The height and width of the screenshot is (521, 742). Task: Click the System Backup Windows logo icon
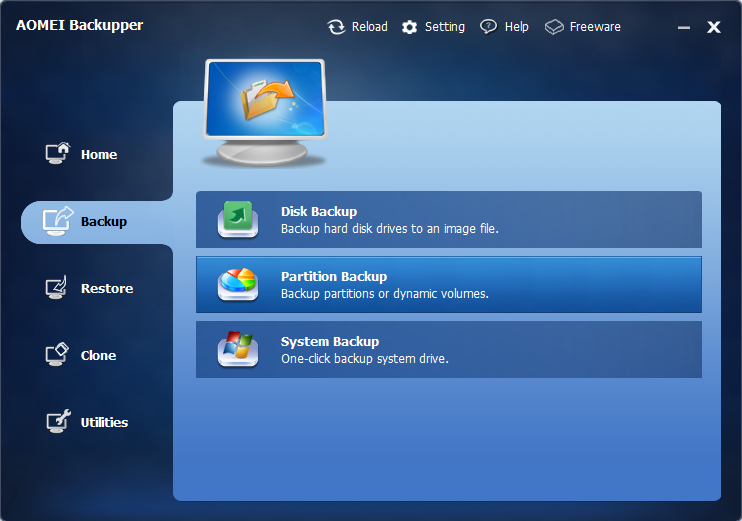point(238,349)
